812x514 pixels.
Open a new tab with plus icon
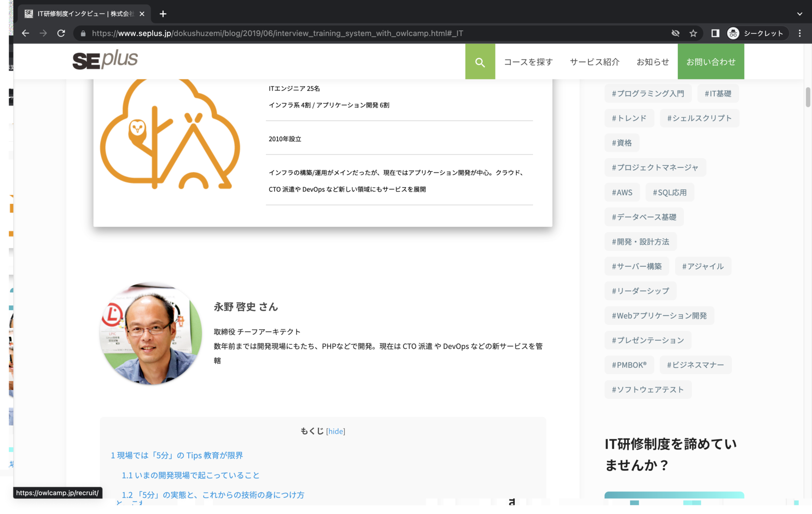(163, 14)
